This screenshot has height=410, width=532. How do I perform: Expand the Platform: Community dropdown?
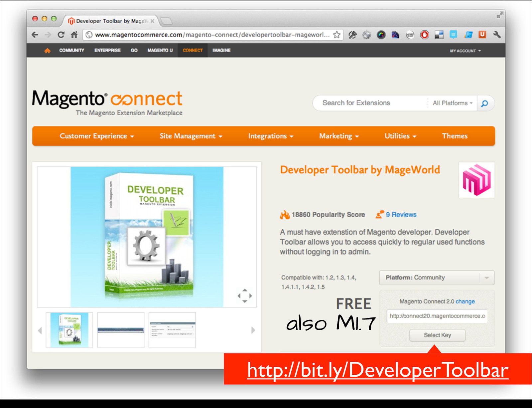(437, 278)
